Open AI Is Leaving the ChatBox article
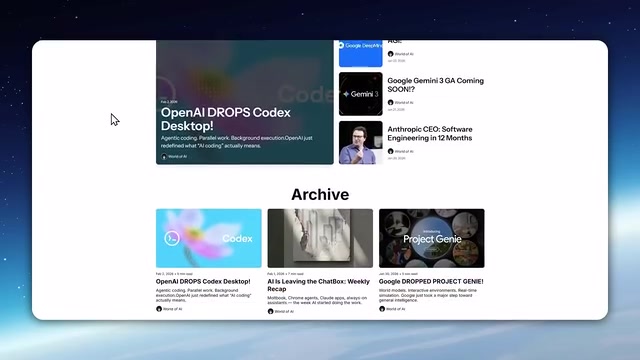The image size is (640, 360). (x=318, y=285)
